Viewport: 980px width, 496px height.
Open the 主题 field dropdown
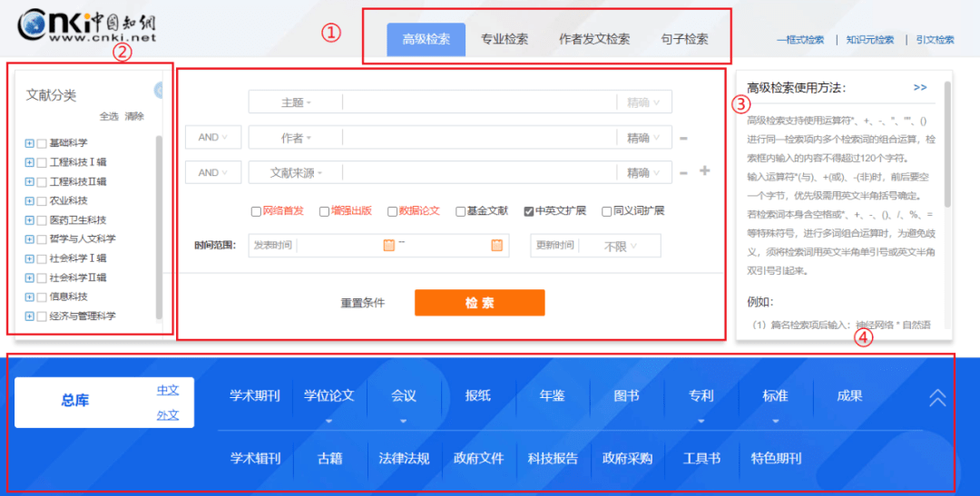(296, 102)
